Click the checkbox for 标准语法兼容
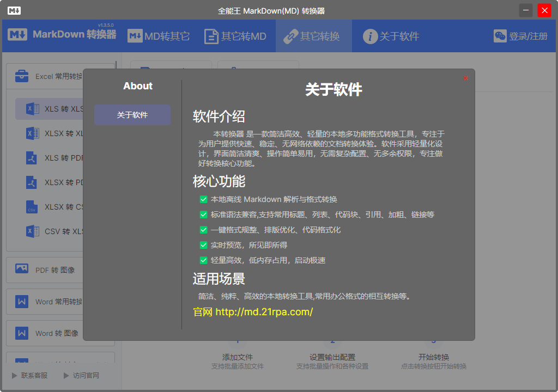This screenshot has width=558, height=392. pos(204,215)
